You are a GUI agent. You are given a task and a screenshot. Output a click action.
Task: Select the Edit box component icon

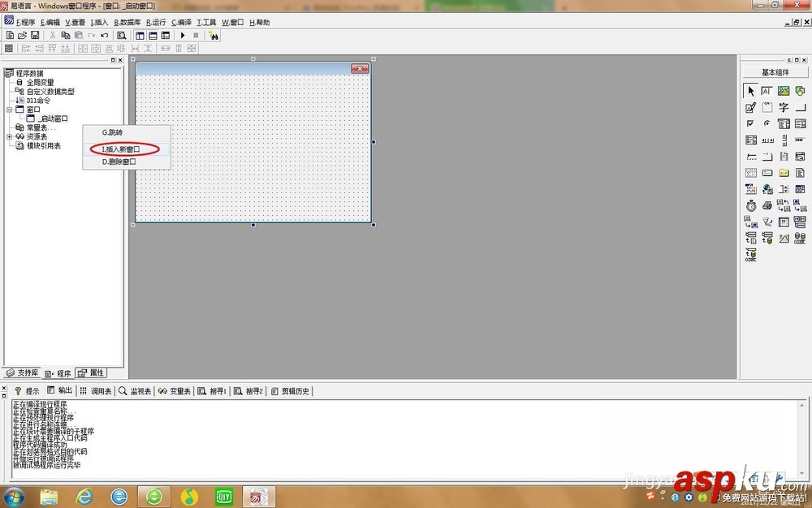click(x=767, y=91)
